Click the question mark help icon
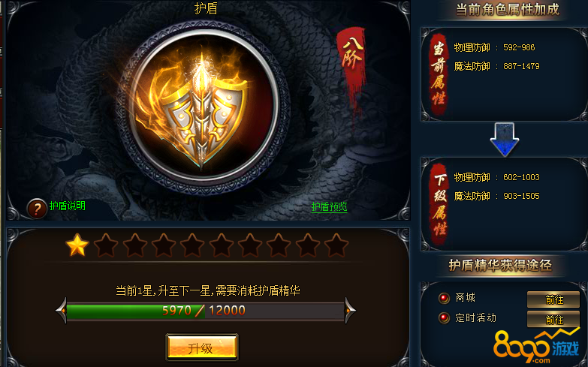This screenshot has width=588, height=367. click(37, 209)
